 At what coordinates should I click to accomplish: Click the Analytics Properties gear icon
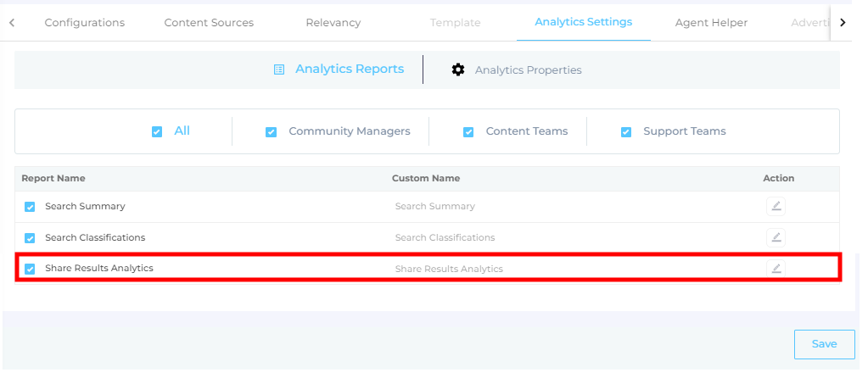point(458,69)
